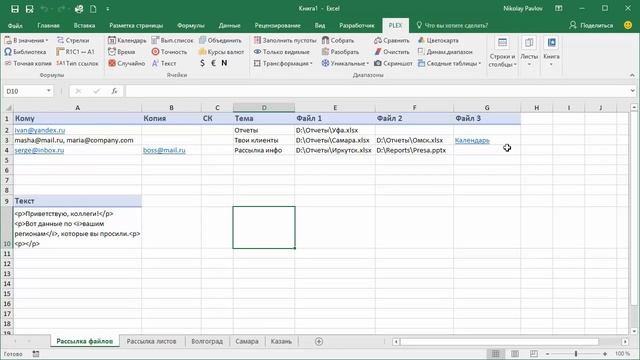The height and width of the screenshot is (360, 640).
Task: Click Тип ссылок button
Action: tap(78, 63)
